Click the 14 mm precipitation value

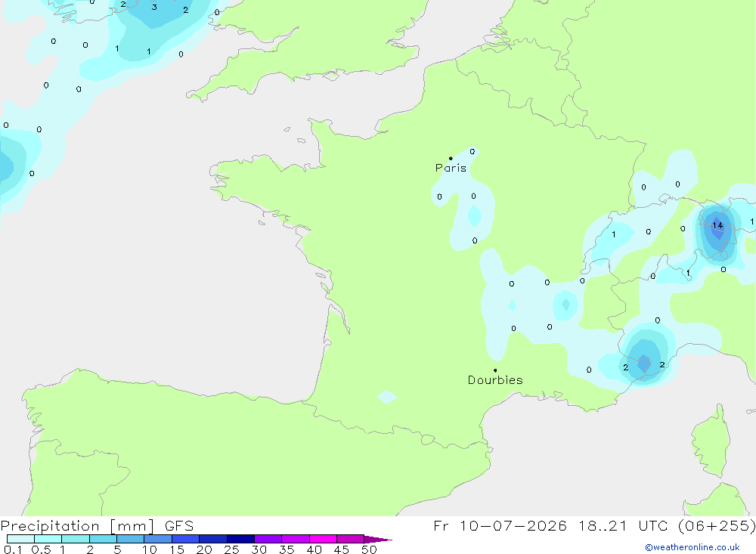point(717,225)
